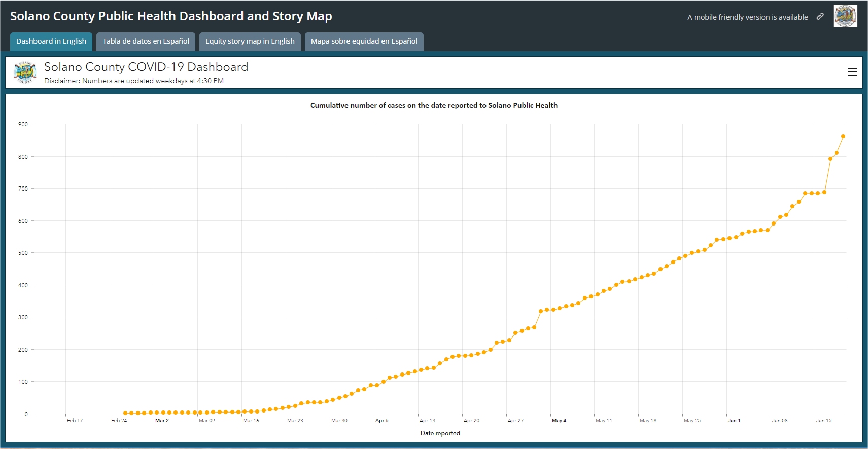868x449 pixels.
Task: Open the hamburger menu in dashboard header
Action: [852, 72]
